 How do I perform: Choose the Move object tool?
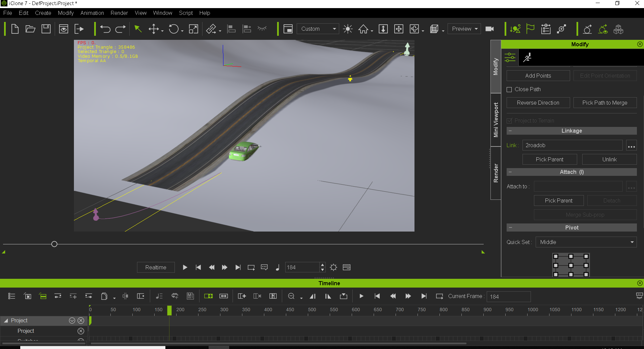pos(154,29)
